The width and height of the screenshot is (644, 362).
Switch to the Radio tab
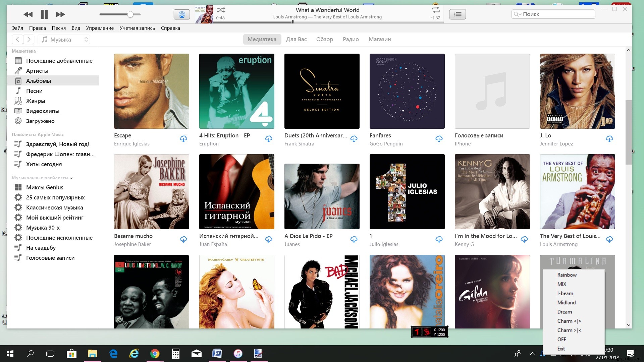[x=351, y=39]
